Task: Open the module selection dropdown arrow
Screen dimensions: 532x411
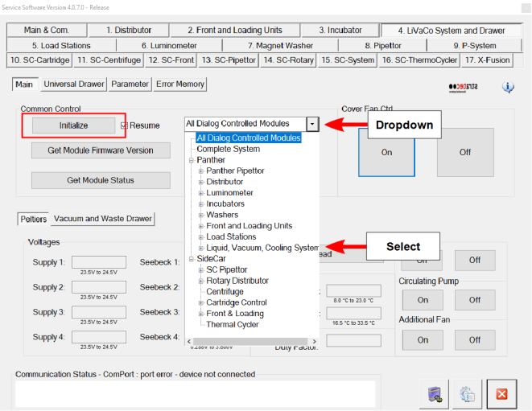Action: click(312, 124)
